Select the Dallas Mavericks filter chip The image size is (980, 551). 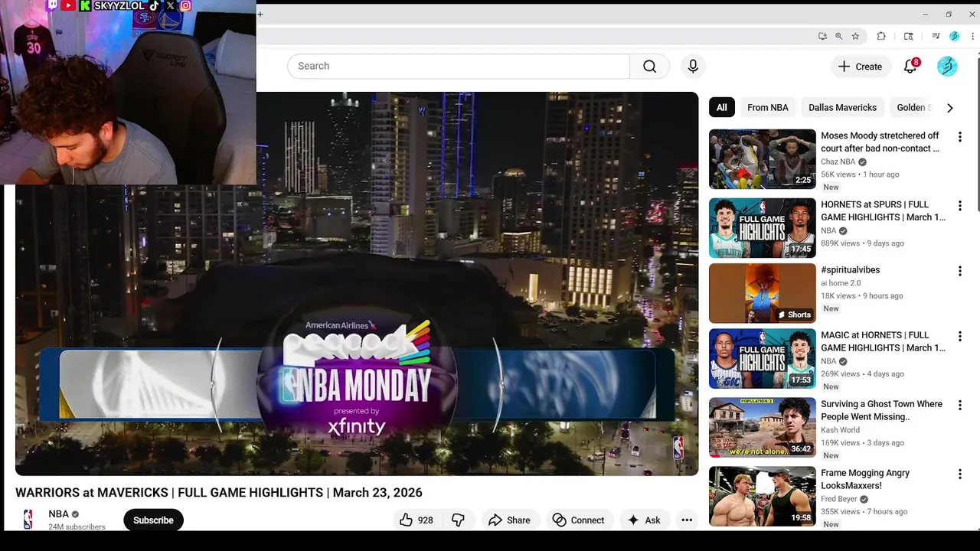click(x=842, y=107)
